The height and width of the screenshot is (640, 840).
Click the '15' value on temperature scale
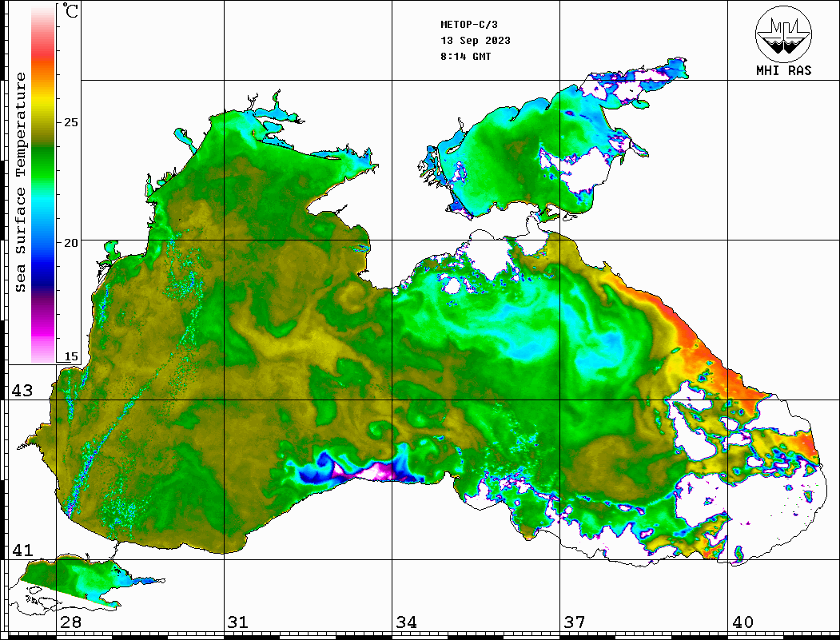(70, 356)
